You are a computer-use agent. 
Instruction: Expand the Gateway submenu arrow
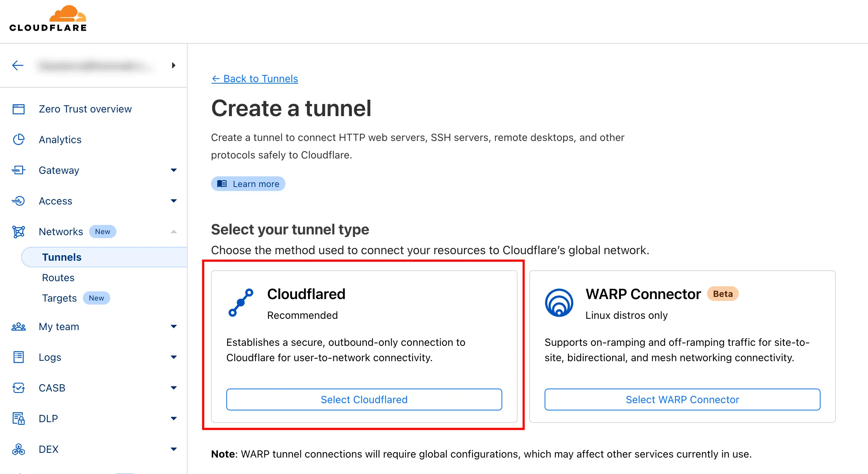point(174,170)
